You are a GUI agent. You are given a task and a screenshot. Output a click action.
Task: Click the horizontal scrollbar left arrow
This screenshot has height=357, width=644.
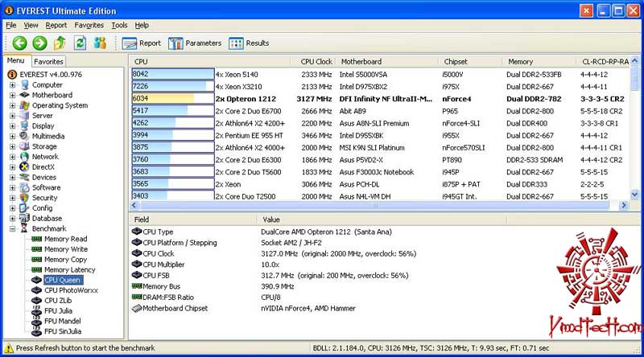point(134,205)
